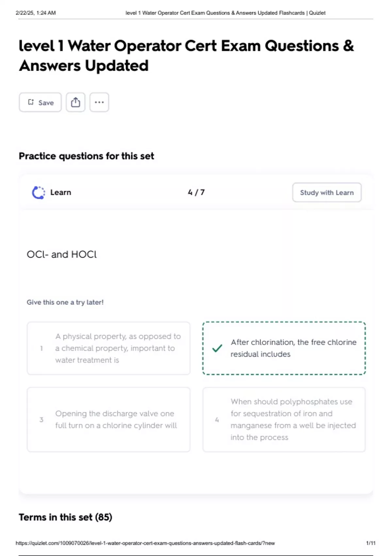Screen dimensions: 392x556
Task: Click the 'OCl- and HOCl' question prompt
Action: pos(62,254)
